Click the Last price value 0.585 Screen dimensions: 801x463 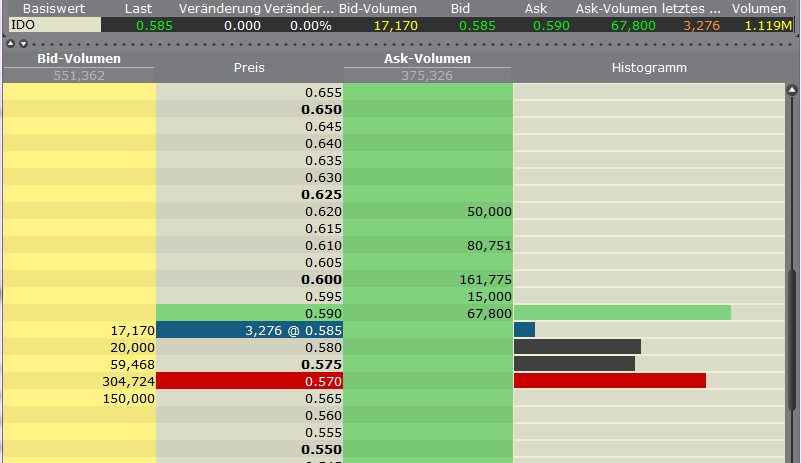coord(154,26)
